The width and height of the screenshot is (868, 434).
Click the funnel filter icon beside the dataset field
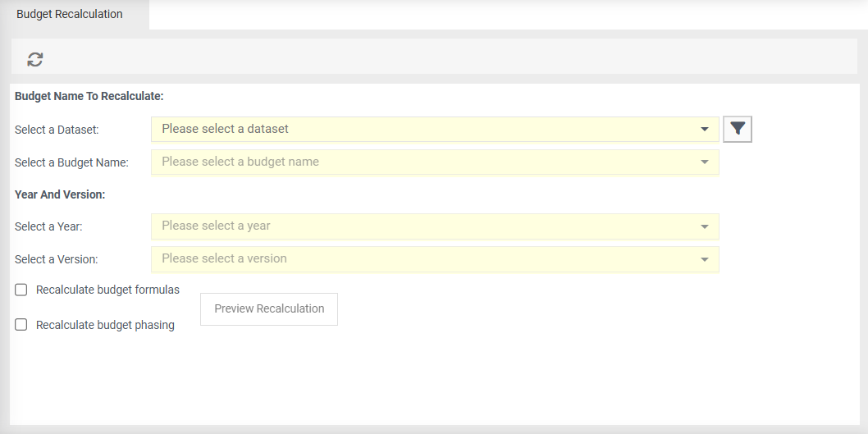pyautogui.click(x=738, y=129)
